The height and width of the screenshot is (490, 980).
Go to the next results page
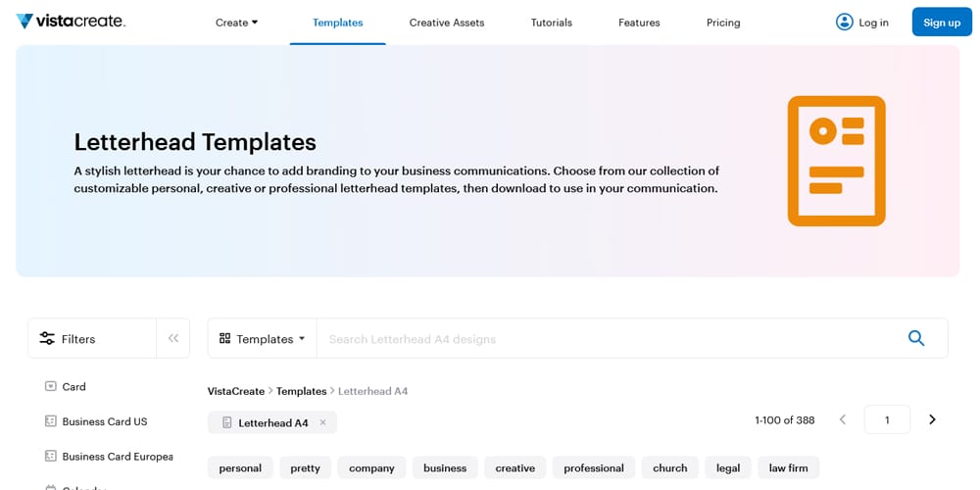pos(932,419)
